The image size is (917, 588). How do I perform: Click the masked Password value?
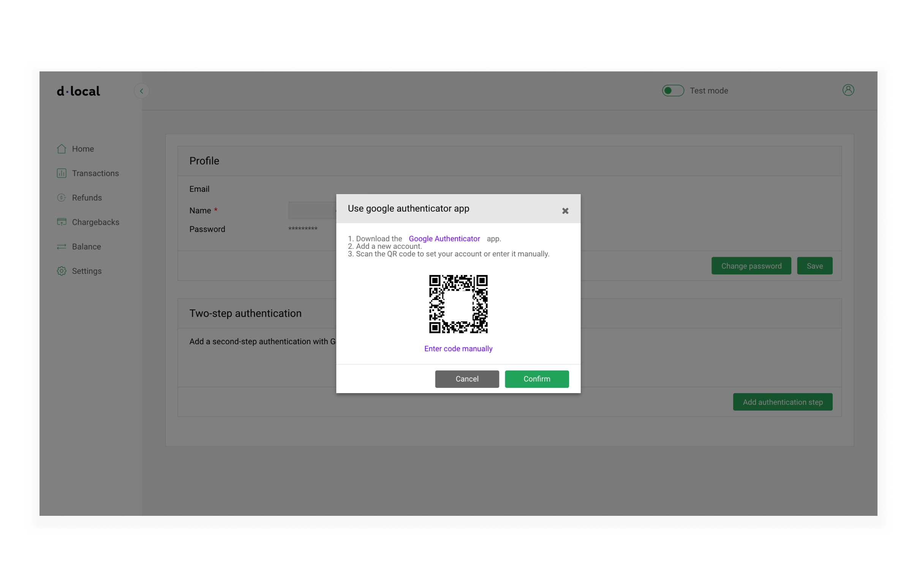[303, 229]
